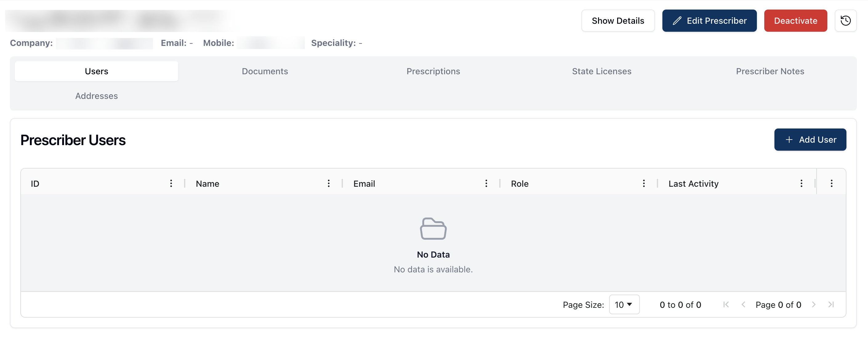
Task: Open Role column menu dots
Action: 644,183
